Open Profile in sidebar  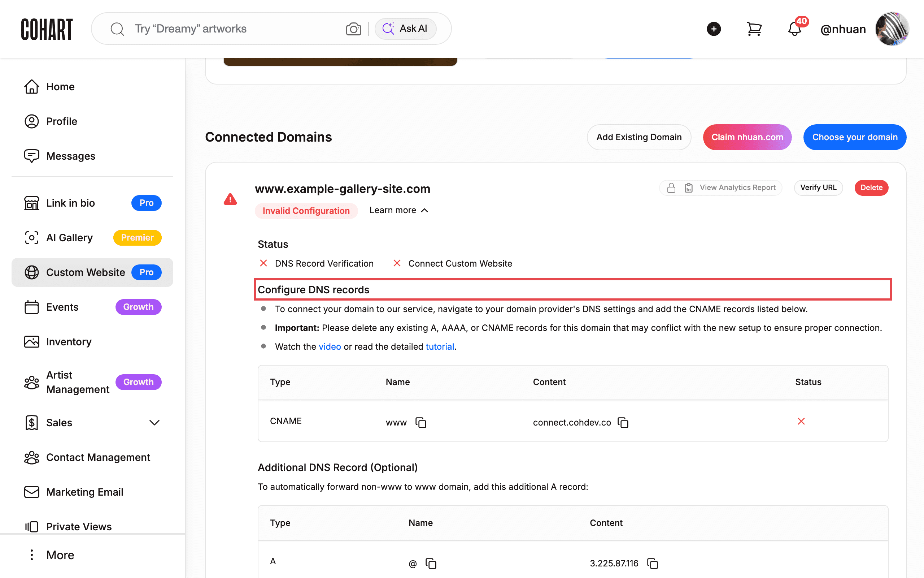[x=92, y=122]
